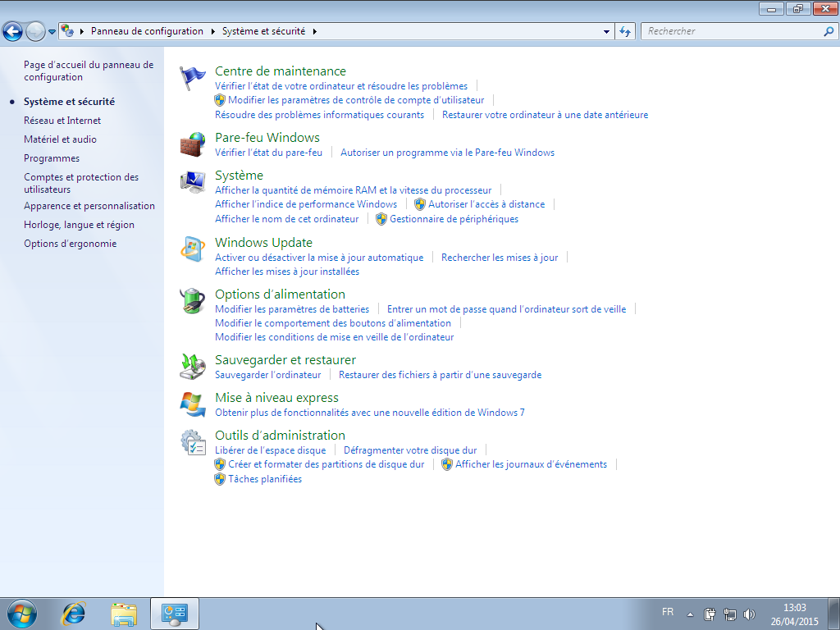Viewport: 840px width, 630px height.
Task: Refresh the address bar view
Action: (x=624, y=31)
